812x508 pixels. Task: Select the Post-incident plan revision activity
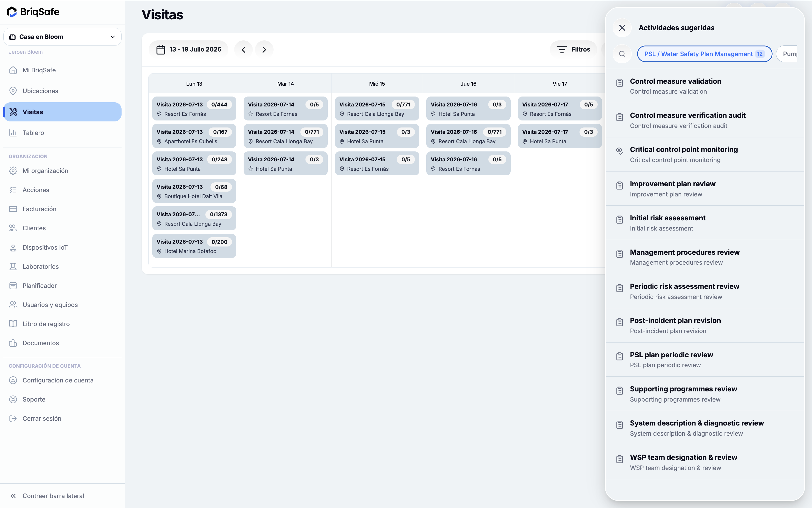[x=705, y=326]
